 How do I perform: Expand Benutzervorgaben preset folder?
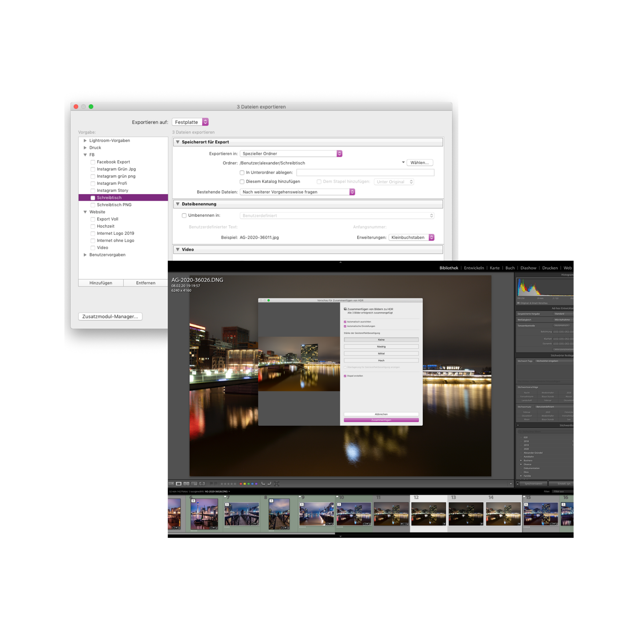pyautogui.click(x=85, y=255)
